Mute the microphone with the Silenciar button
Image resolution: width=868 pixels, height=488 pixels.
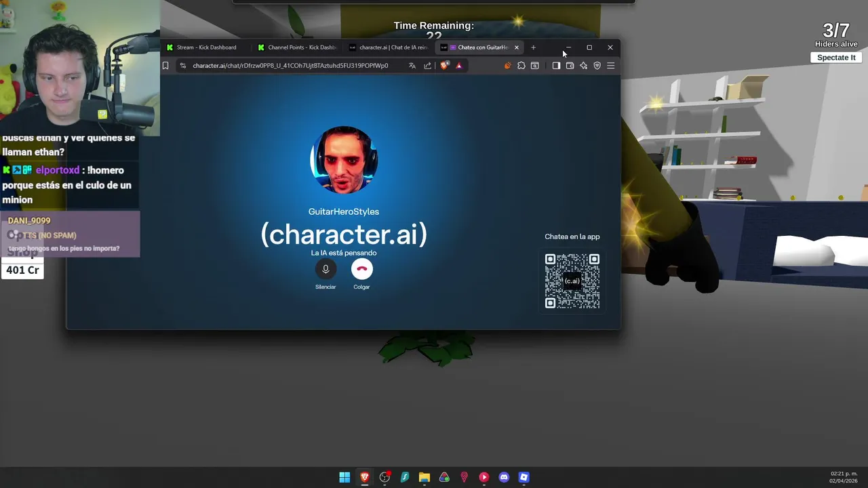[x=325, y=269]
